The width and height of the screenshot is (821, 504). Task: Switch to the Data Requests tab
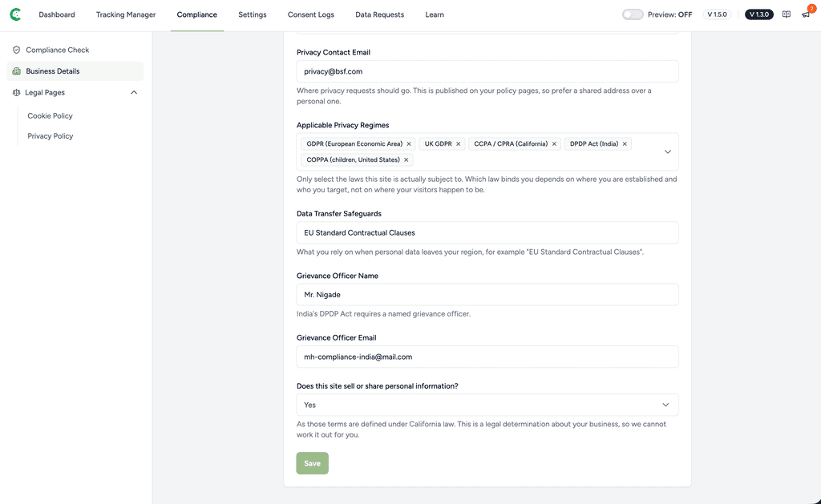[x=379, y=14]
